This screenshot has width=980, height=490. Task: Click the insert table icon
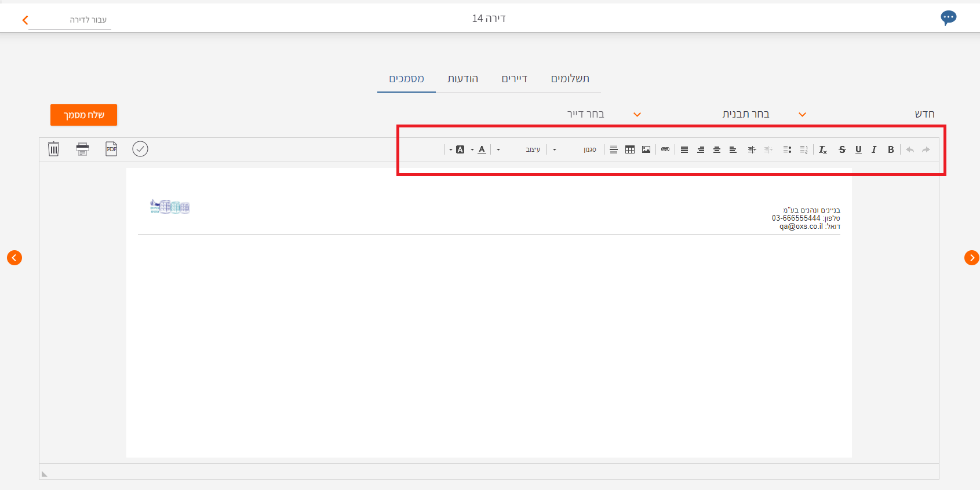tap(630, 149)
